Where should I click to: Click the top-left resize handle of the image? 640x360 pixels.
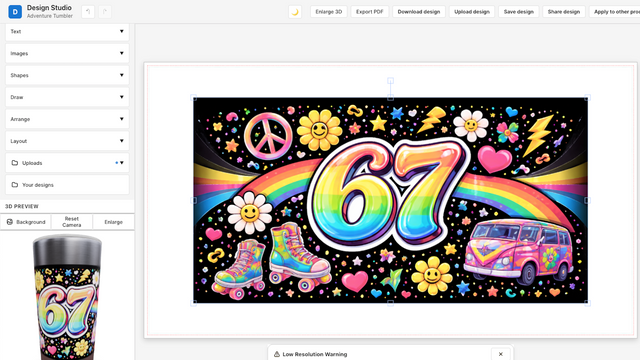click(x=193, y=98)
